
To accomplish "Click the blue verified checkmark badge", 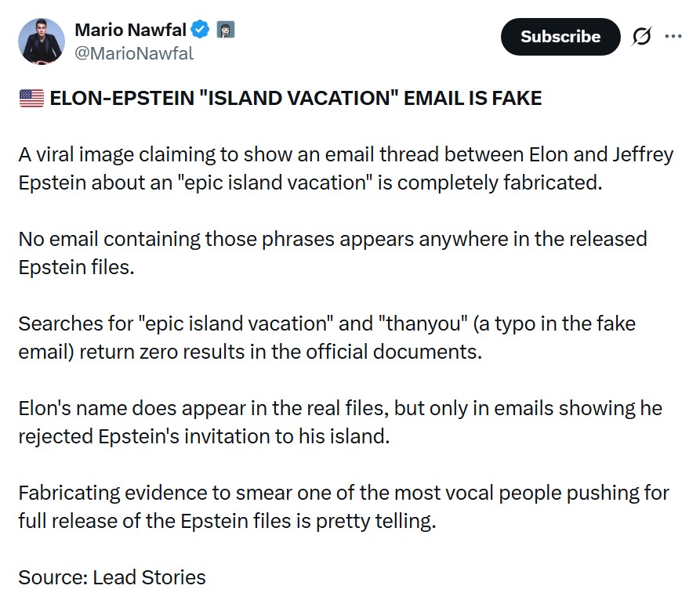I will coord(201,31).
